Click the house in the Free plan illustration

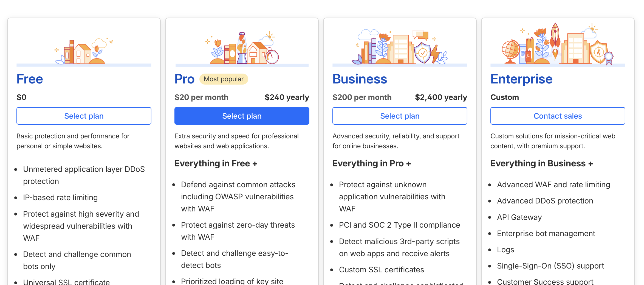point(83,53)
